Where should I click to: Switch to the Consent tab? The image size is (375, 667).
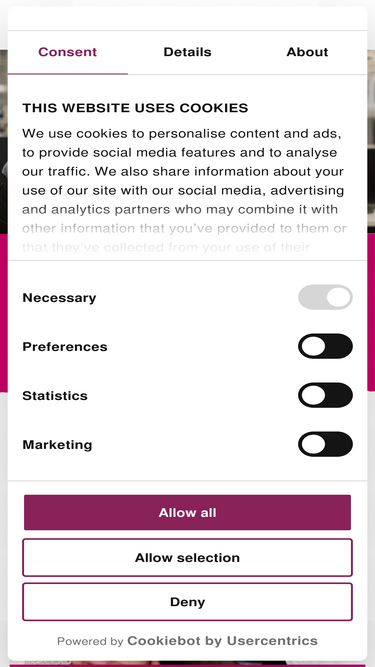68,52
